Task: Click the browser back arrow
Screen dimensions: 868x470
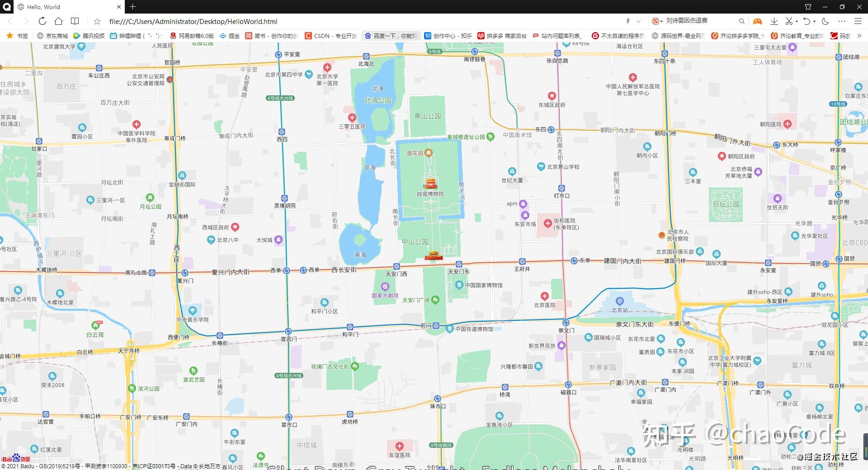Action: pyautogui.click(x=10, y=21)
